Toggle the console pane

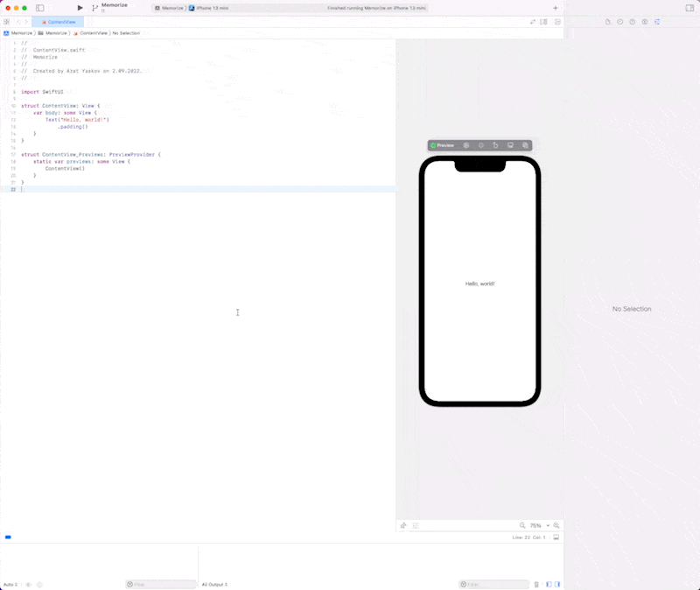pos(557,584)
